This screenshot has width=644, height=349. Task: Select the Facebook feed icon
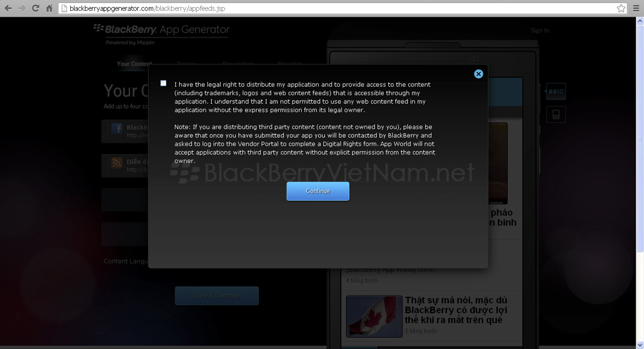[117, 129]
